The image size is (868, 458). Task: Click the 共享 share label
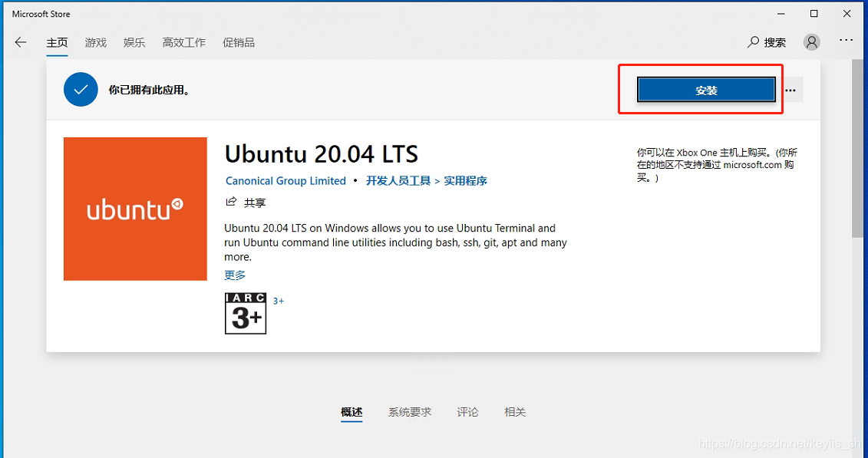(256, 203)
